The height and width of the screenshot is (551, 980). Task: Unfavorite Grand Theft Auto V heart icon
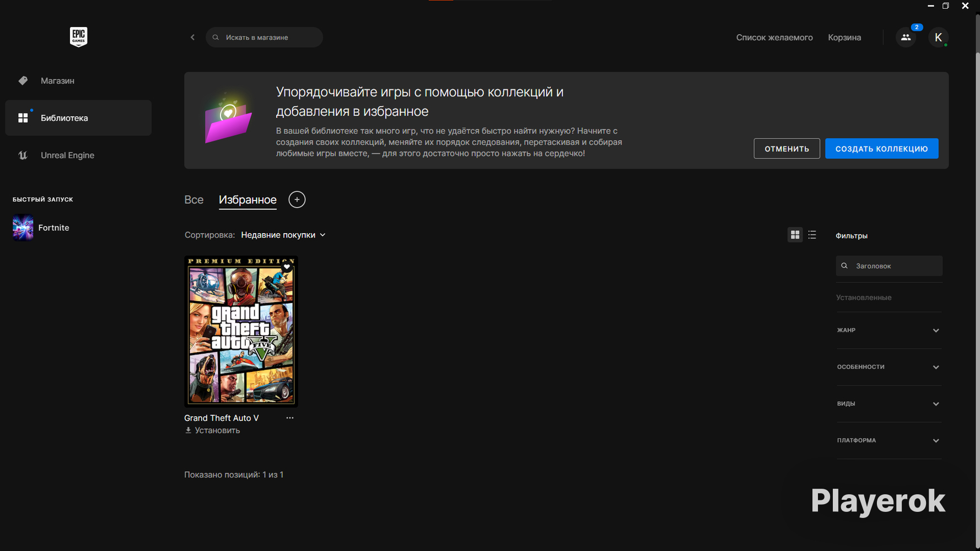click(287, 267)
